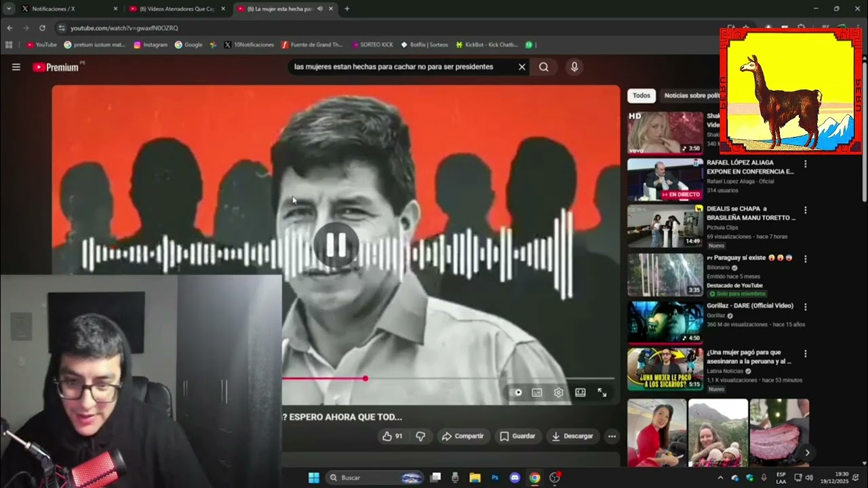Open Discord from the taskbar
This screenshot has width=868, height=488.
515,478
